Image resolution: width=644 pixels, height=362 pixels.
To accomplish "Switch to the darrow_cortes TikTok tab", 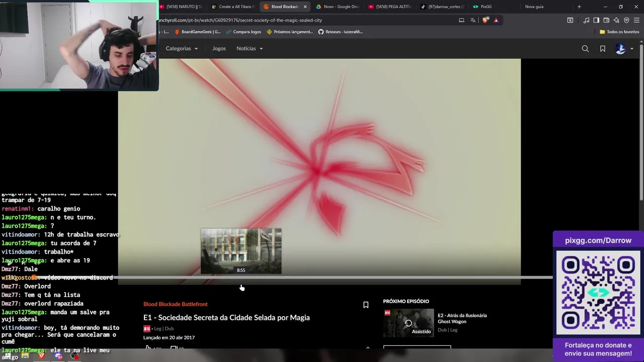I will (442, 7).
